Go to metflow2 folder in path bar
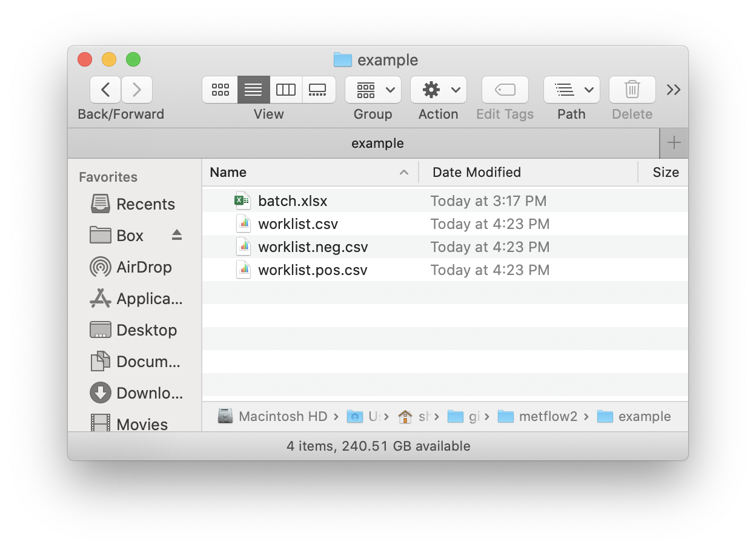 [548, 417]
